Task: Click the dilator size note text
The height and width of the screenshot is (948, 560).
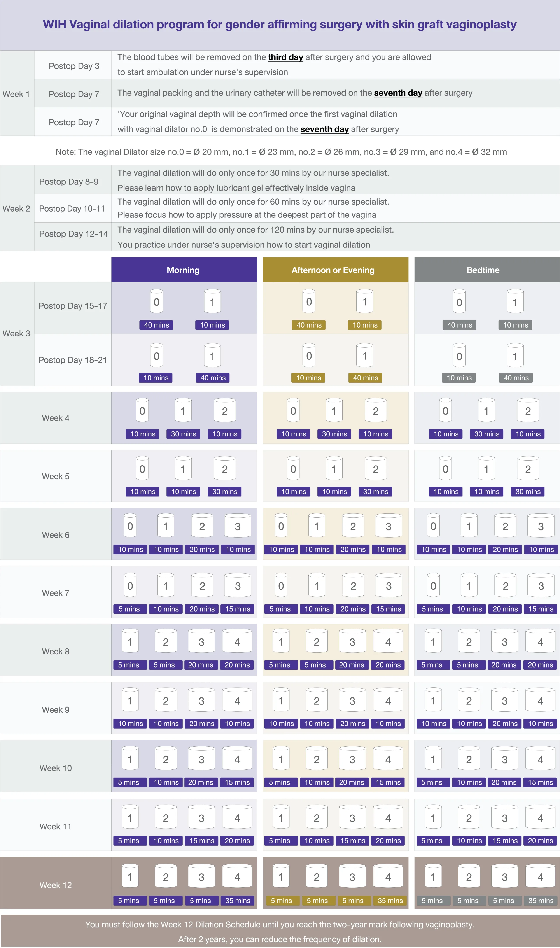Action: [281, 152]
